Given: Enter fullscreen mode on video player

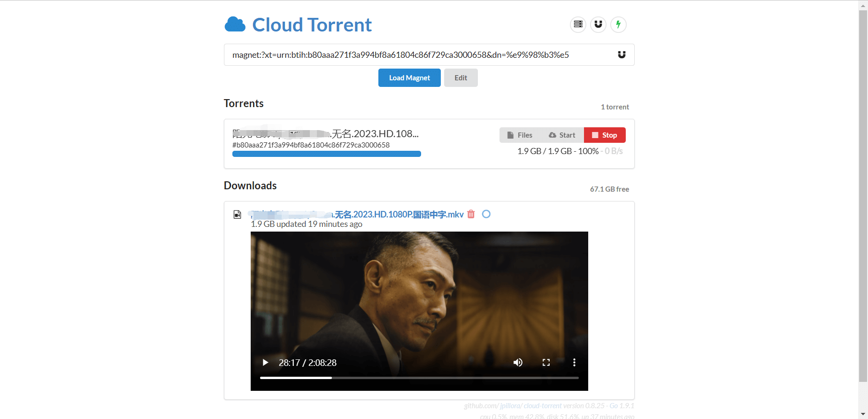Looking at the screenshot, I should [x=546, y=363].
